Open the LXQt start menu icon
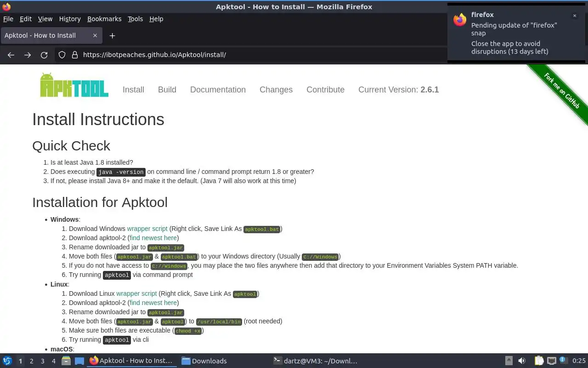 pyautogui.click(x=7, y=361)
